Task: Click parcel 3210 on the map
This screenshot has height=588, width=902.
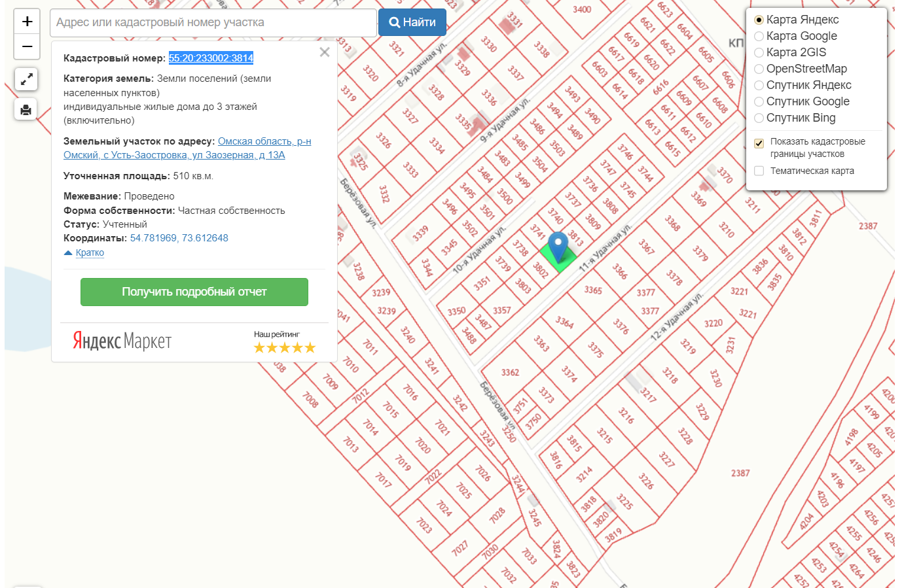Action: pos(727,229)
